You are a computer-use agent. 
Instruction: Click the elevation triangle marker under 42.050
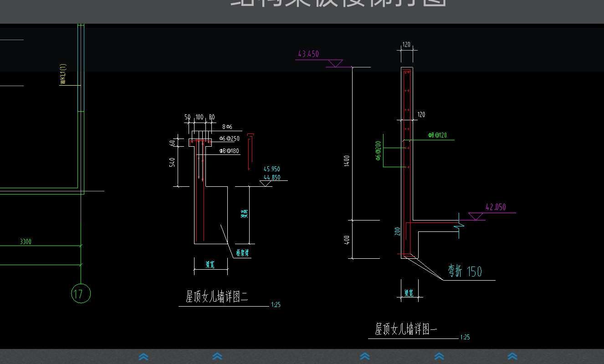pyautogui.click(x=476, y=216)
